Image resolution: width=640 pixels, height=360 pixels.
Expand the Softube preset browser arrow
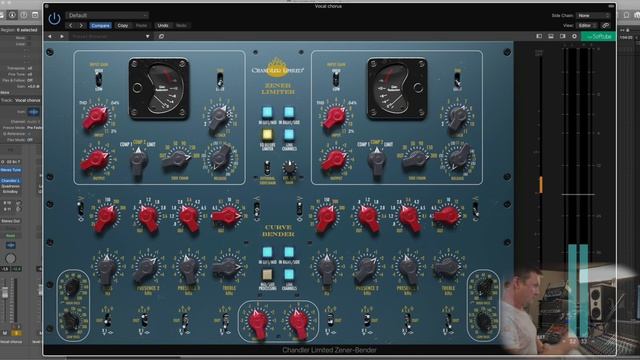coord(147,36)
